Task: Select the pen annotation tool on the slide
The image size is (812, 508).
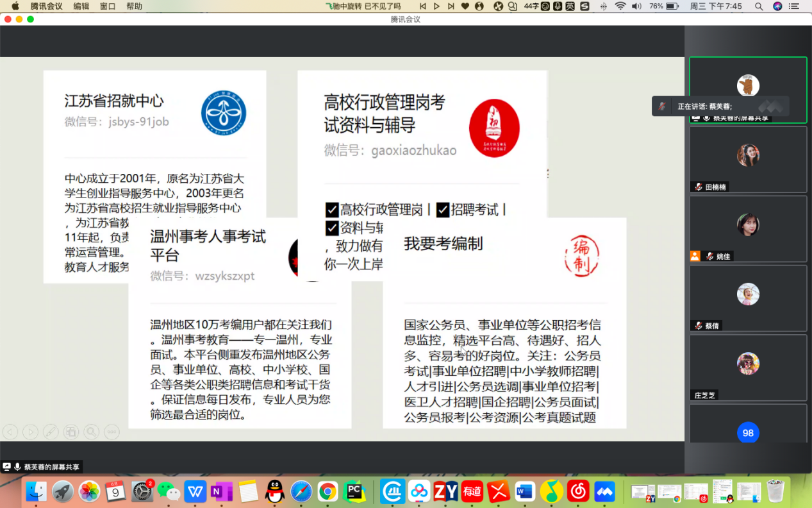Action: [x=51, y=432]
